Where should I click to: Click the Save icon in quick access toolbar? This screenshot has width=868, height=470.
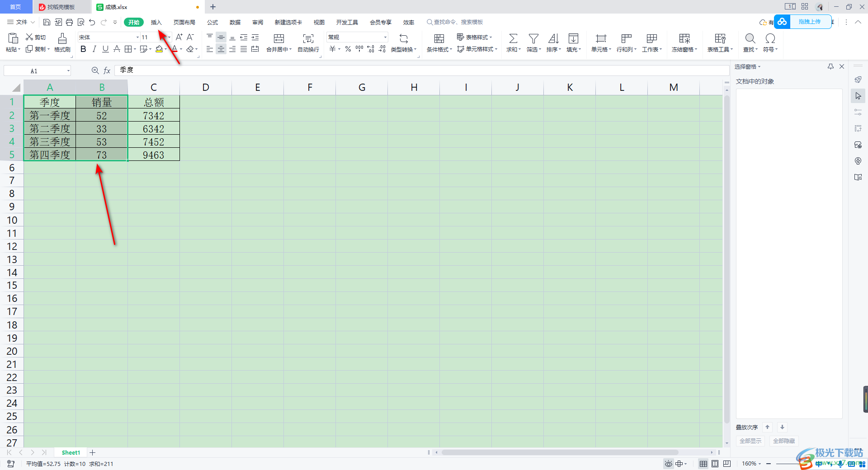pos(47,22)
